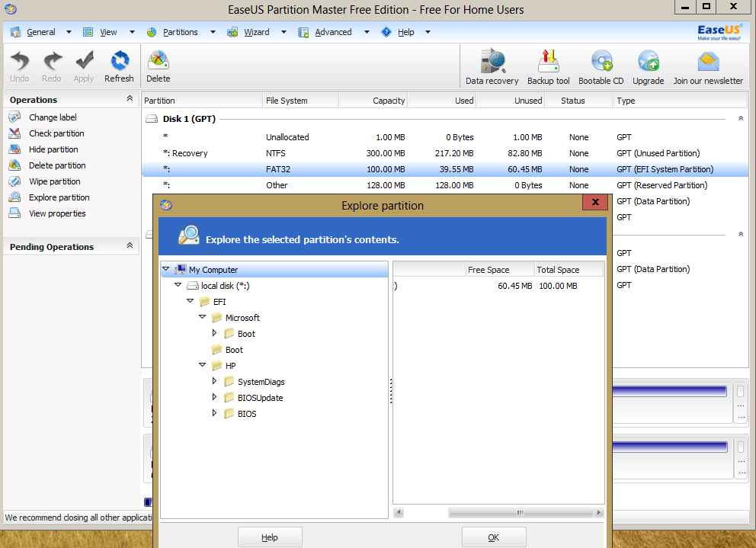The height and width of the screenshot is (548, 756).
Task: Click the Help button in dialog
Action: tap(270, 537)
